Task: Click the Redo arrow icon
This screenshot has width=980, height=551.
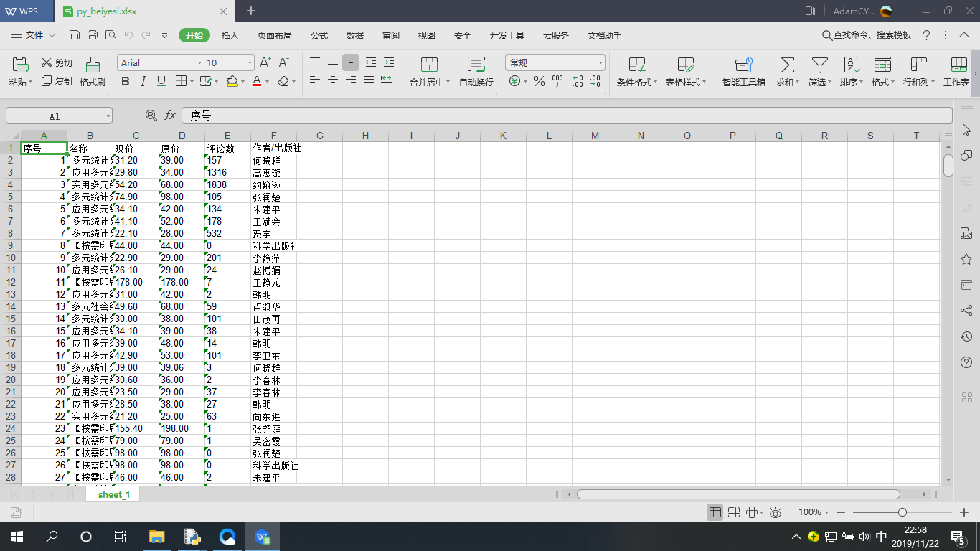Action: [146, 35]
